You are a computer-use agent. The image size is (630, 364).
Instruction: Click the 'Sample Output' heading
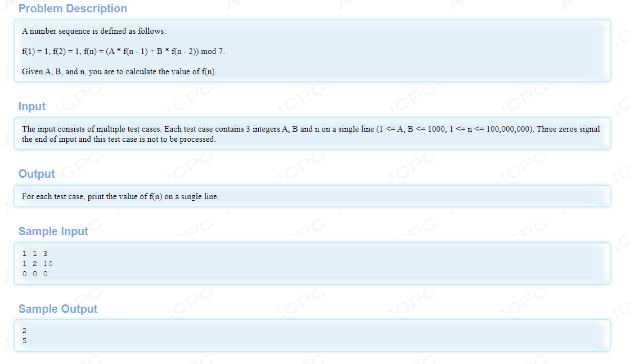point(58,308)
